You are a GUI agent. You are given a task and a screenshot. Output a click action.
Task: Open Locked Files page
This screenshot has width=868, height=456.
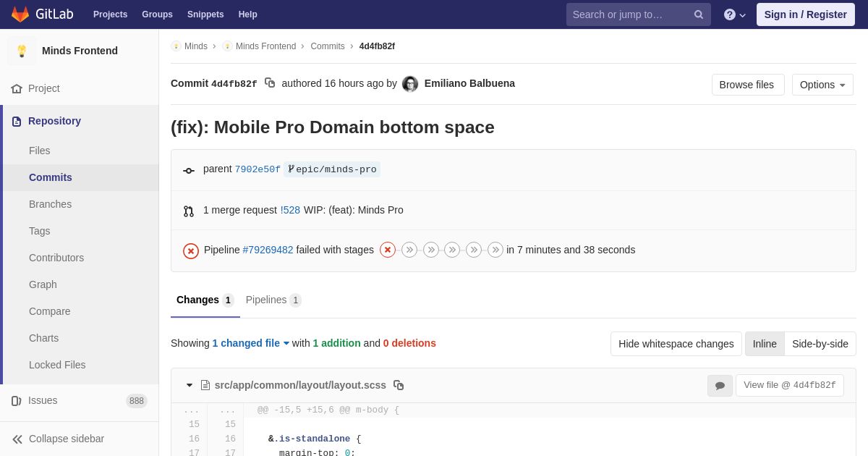click(57, 365)
